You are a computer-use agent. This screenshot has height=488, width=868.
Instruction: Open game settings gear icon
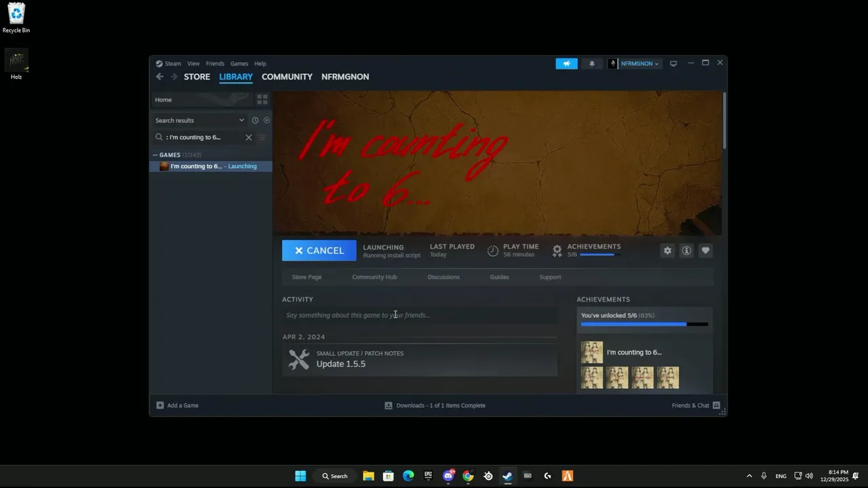coord(667,251)
